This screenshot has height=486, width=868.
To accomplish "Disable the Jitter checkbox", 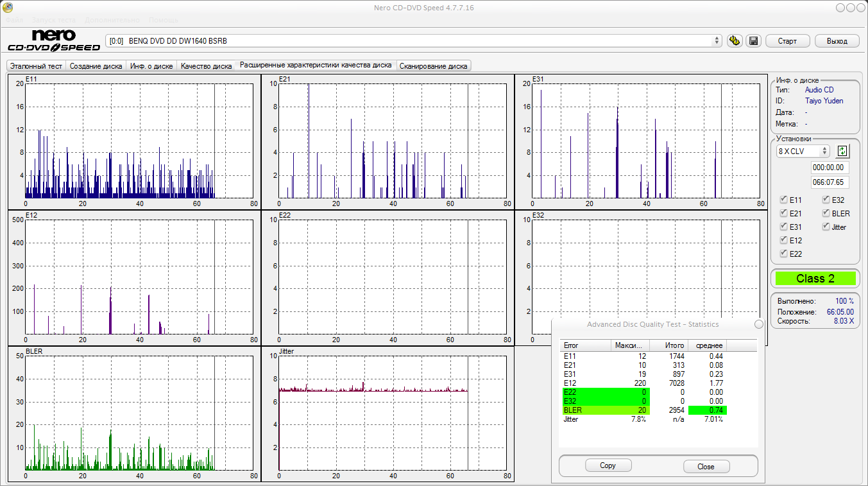I will pyautogui.click(x=826, y=227).
